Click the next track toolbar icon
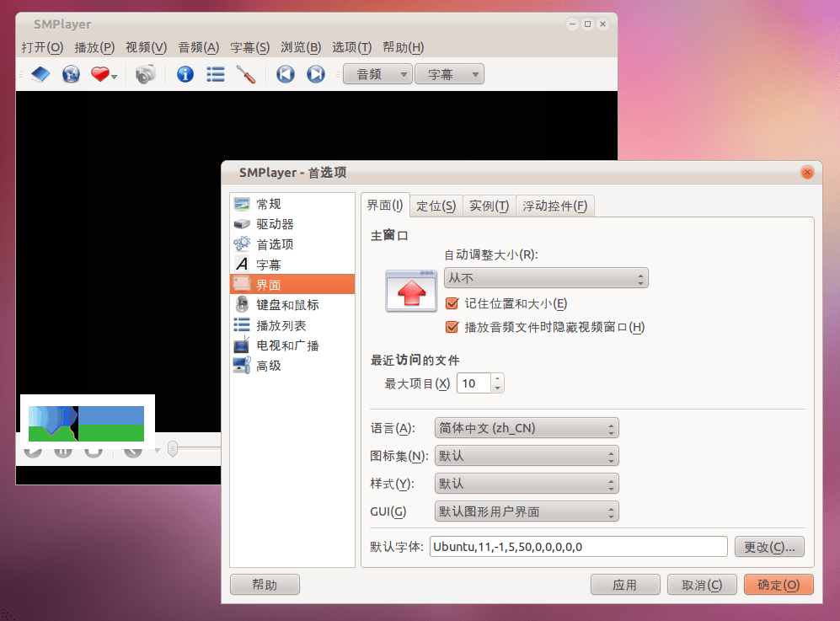840x621 pixels. [316, 74]
